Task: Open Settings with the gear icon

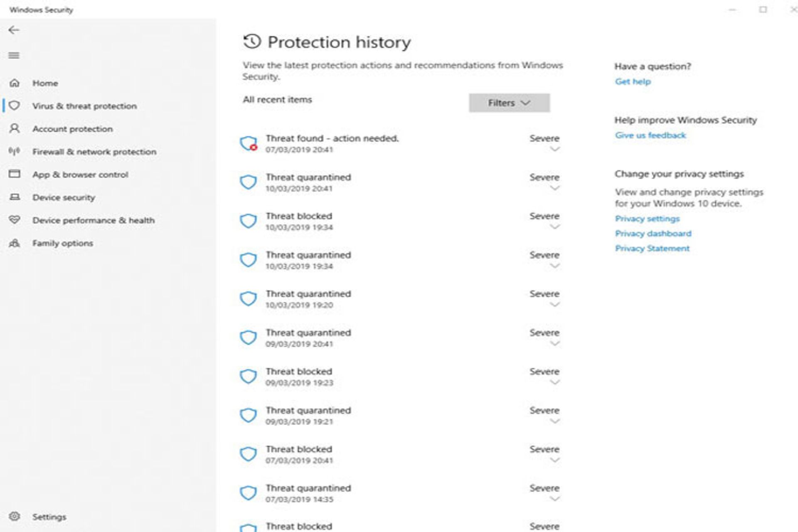Action: pyautogui.click(x=15, y=517)
